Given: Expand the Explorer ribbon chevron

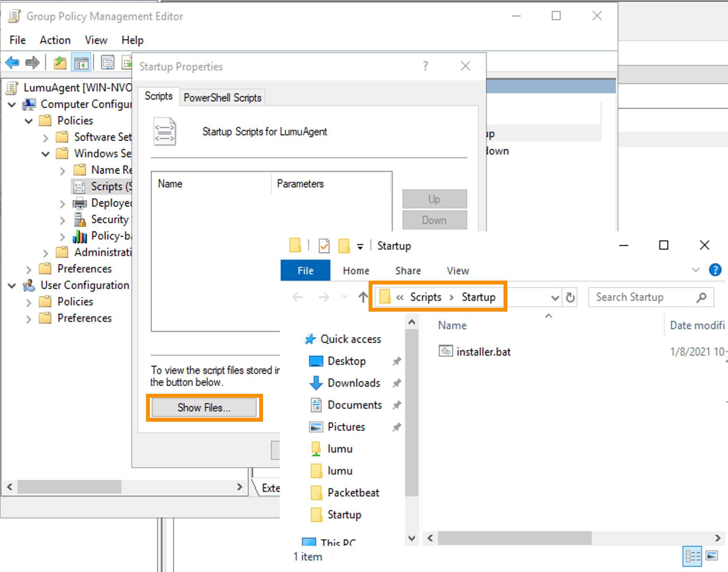Looking at the screenshot, I should coord(695,270).
